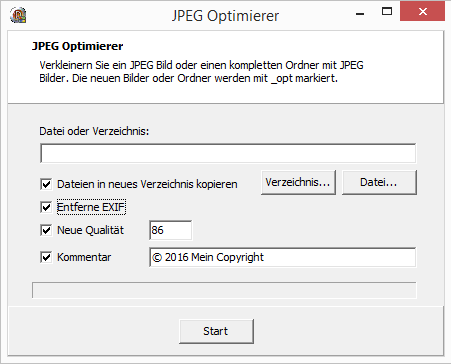Maximize the JPEG Optimierer window

click(x=387, y=12)
